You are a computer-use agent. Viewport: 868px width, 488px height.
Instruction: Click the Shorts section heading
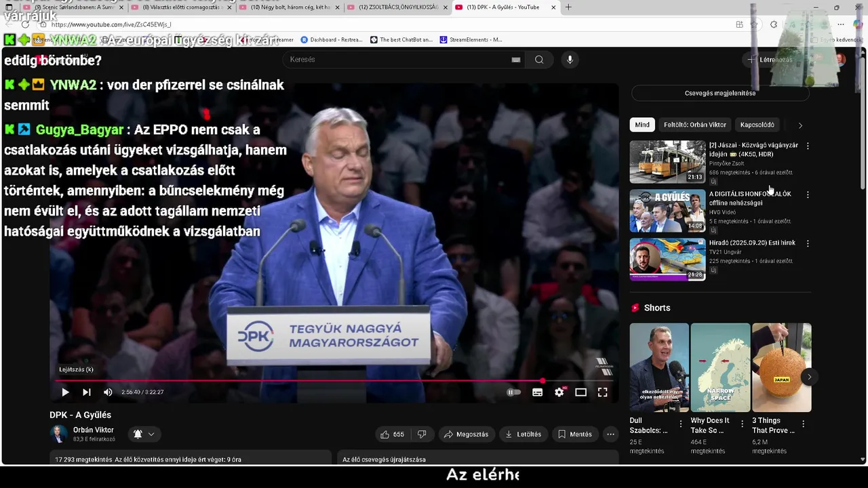point(656,308)
